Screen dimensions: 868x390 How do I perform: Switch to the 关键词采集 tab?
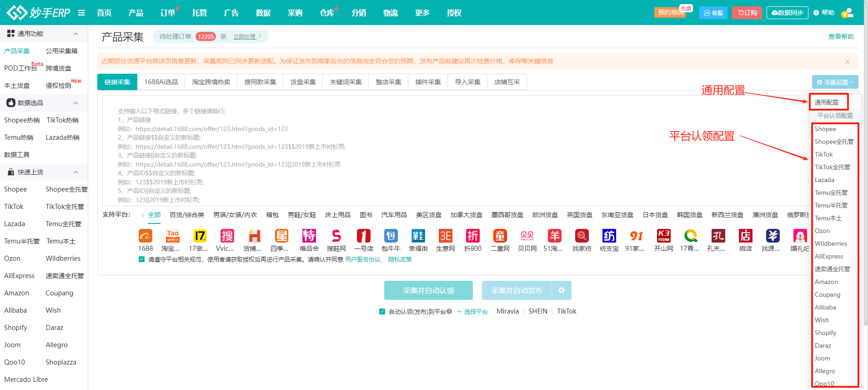click(346, 82)
